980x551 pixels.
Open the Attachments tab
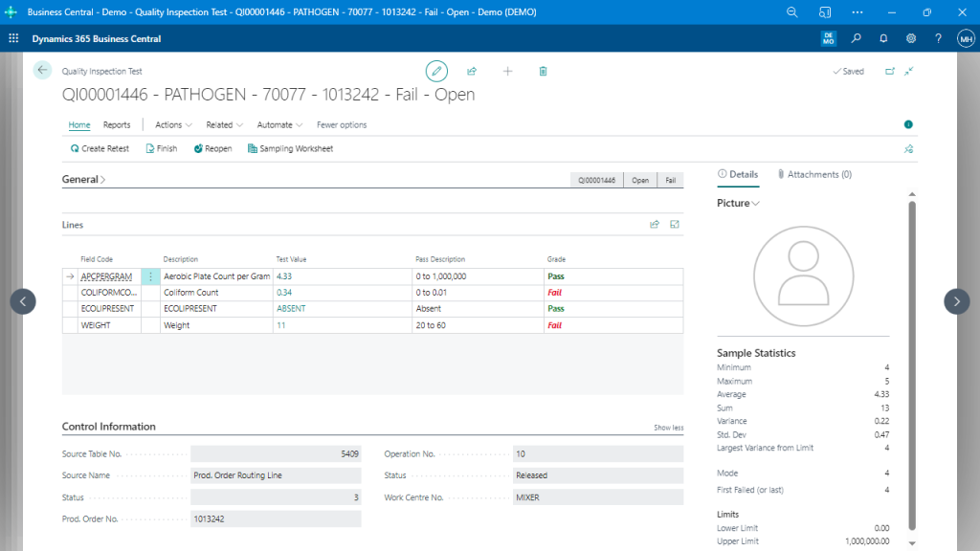[x=814, y=174]
